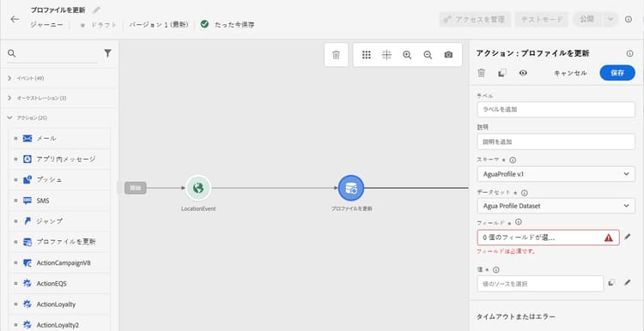Click the アクセスを管理 button
Image resolution: width=644 pixels, height=331 pixels.
[475, 19]
